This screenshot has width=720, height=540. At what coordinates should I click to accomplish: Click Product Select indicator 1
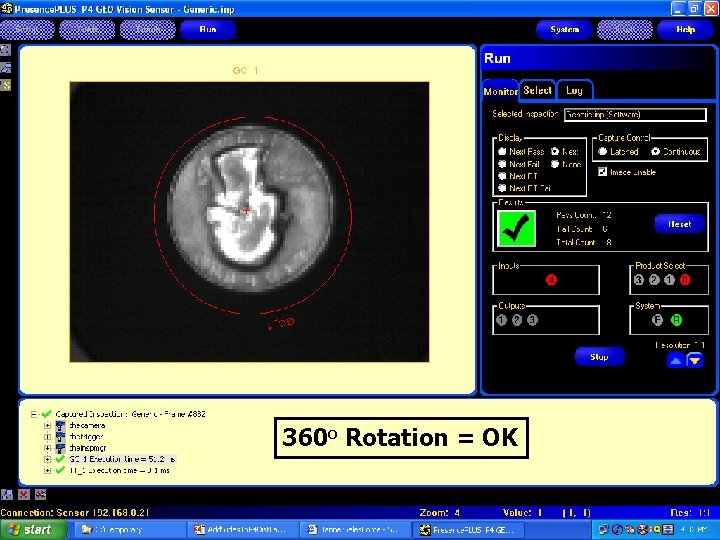pos(669,280)
